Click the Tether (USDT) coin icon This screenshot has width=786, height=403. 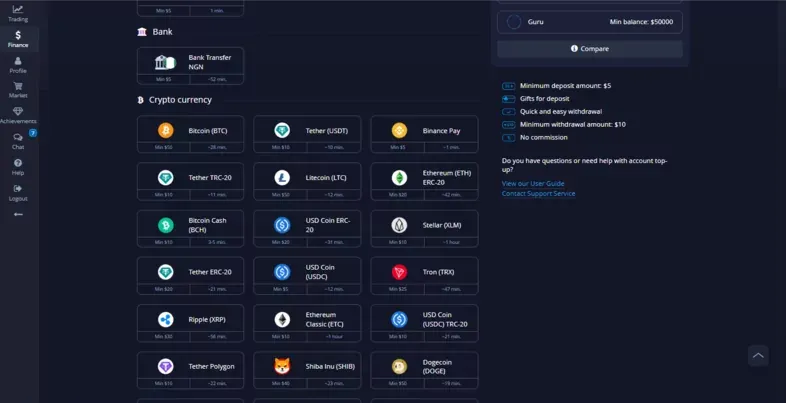(x=282, y=130)
